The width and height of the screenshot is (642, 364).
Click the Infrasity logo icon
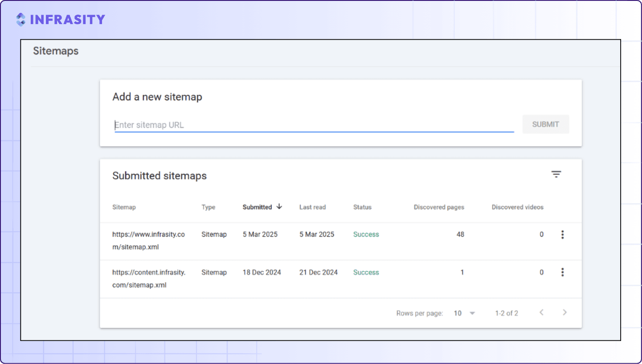pyautogui.click(x=20, y=20)
